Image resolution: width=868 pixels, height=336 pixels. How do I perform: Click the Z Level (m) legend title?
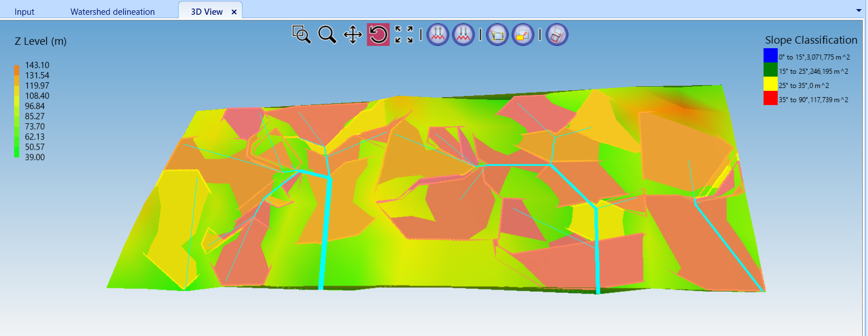pos(41,41)
